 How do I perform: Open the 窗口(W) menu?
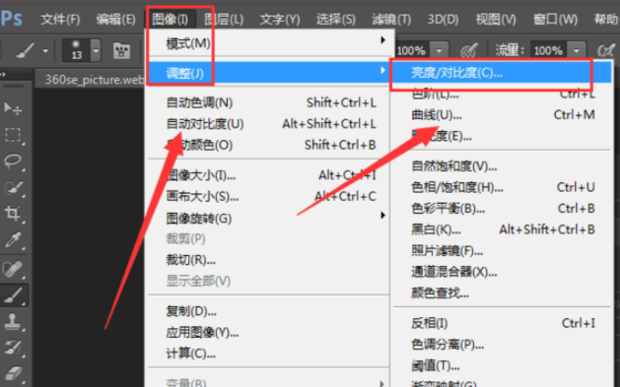pyautogui.click(x=555, y=19)
